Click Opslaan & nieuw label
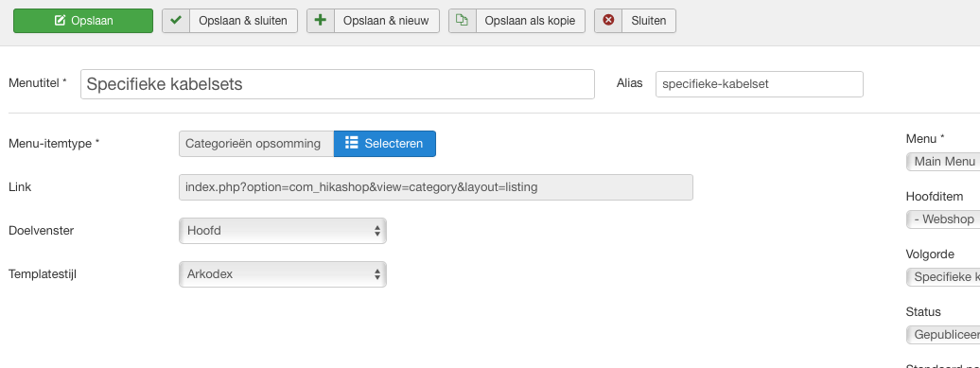The height and width of the screenshot is (368, 980). 387,21
